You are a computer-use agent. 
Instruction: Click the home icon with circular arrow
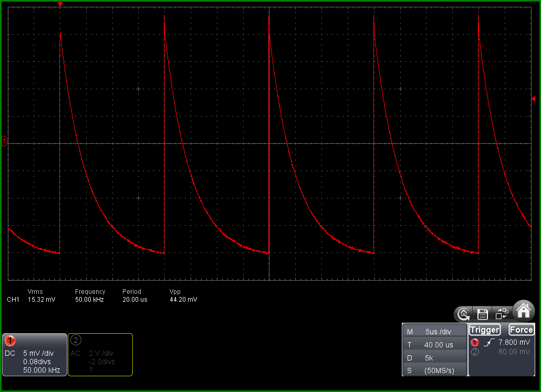[x=463, y=314]
